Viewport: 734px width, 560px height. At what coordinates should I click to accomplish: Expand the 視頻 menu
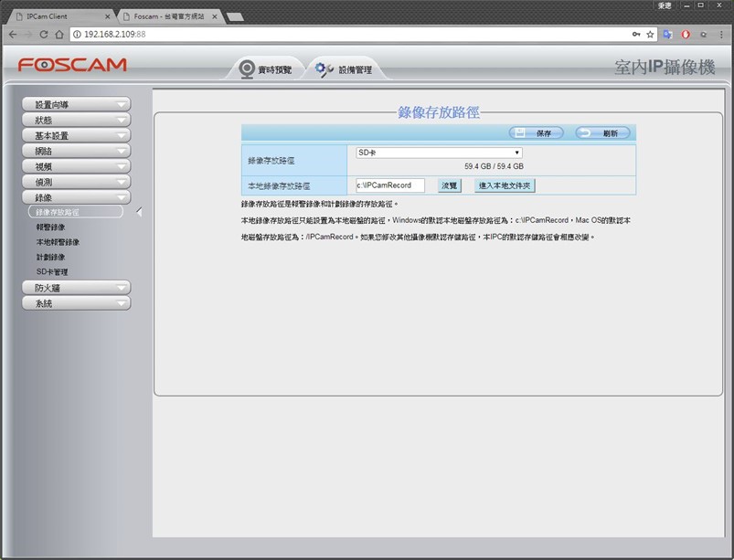(76, 166)
